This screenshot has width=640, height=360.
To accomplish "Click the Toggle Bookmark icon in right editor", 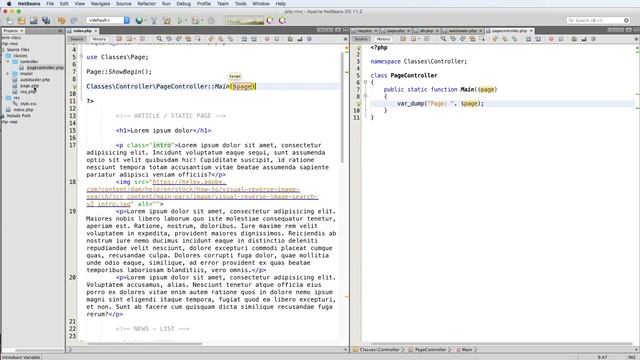I will 515,39.
